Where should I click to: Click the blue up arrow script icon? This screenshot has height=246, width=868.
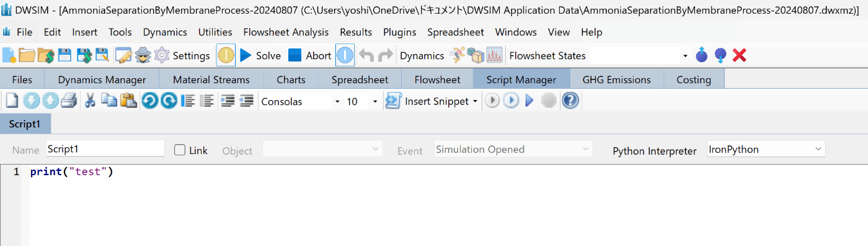50,101
